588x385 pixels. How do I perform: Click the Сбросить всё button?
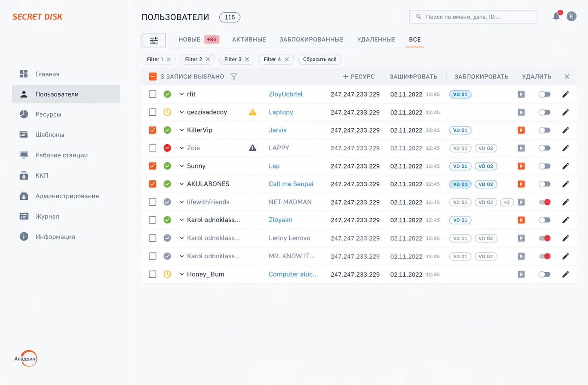tap(320, 59)
